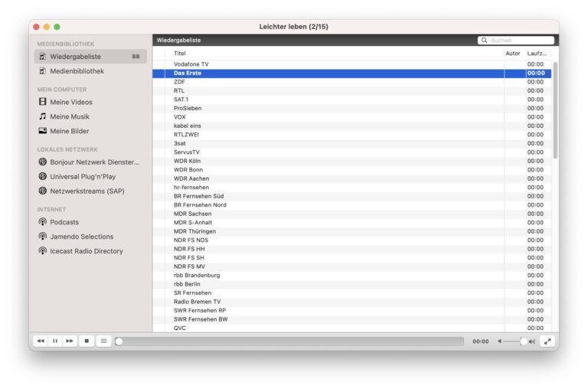Click the mute speaker icon
588x389 pixels.
[x=499, y=342]
